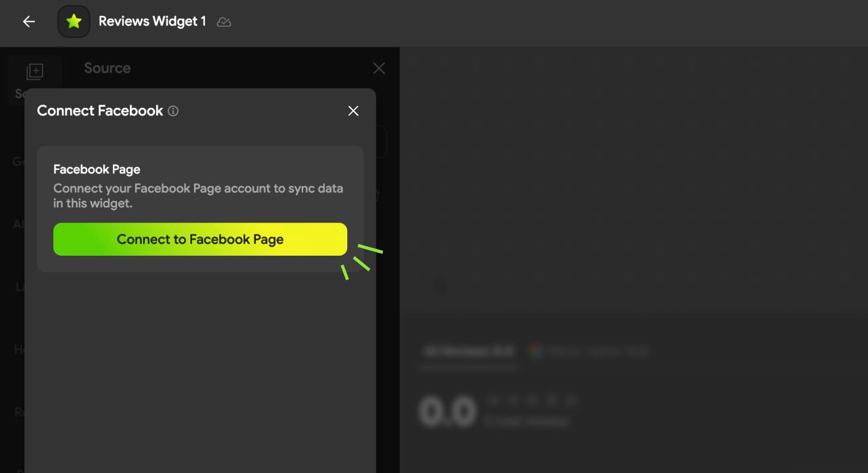Open the sources sidebar icon with plus sign
Viewport: 868px width, 473px height.
35,72
